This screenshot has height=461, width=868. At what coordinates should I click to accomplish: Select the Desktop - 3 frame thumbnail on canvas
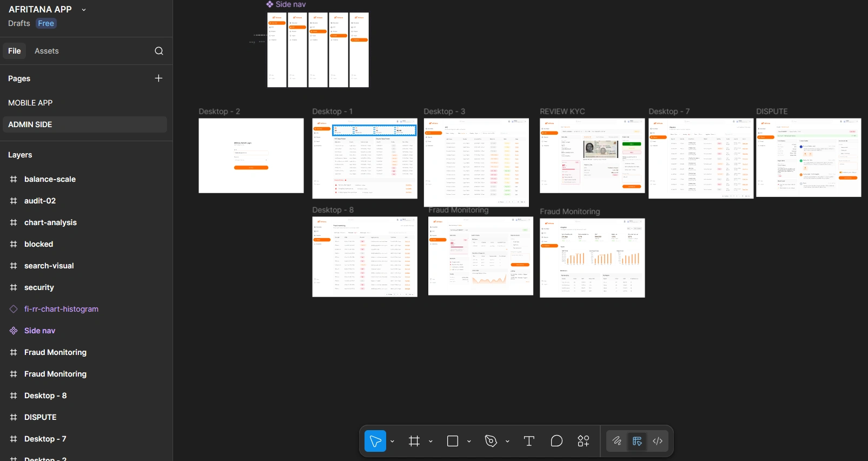pyautogui.click(x=476, y=162)
